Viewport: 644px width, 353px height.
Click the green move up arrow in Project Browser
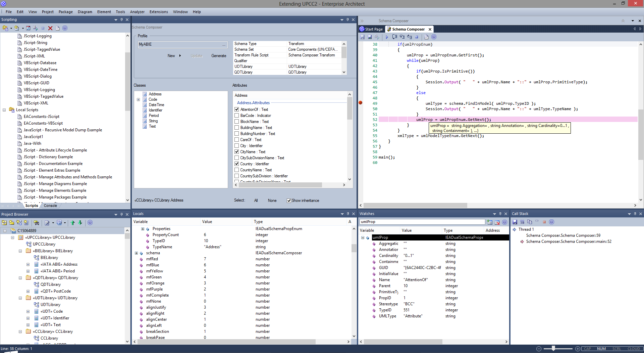(72, 223)
